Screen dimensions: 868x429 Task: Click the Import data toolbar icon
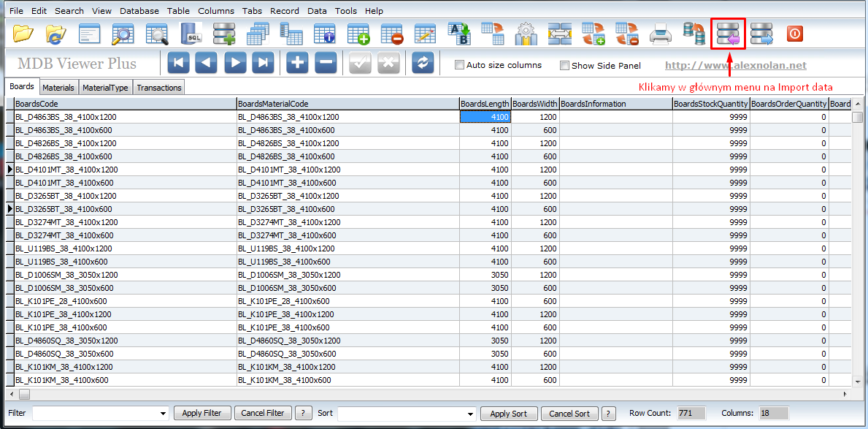(728, 34)
